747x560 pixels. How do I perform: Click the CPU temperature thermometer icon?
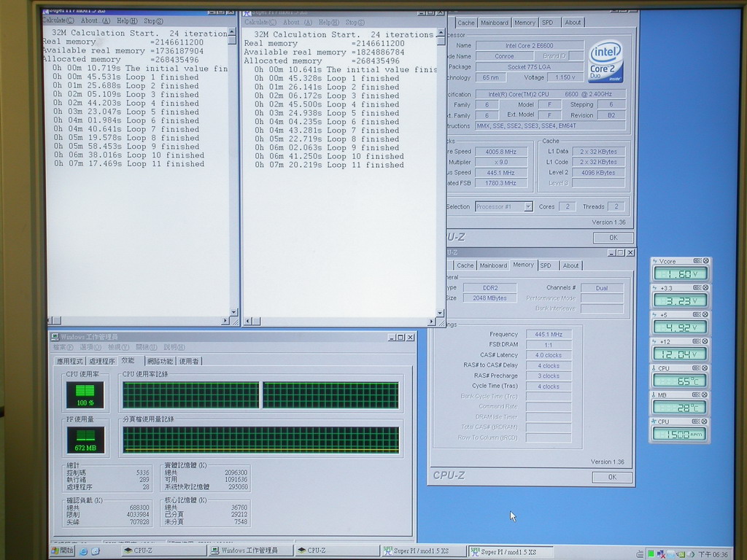click(654, 368)
